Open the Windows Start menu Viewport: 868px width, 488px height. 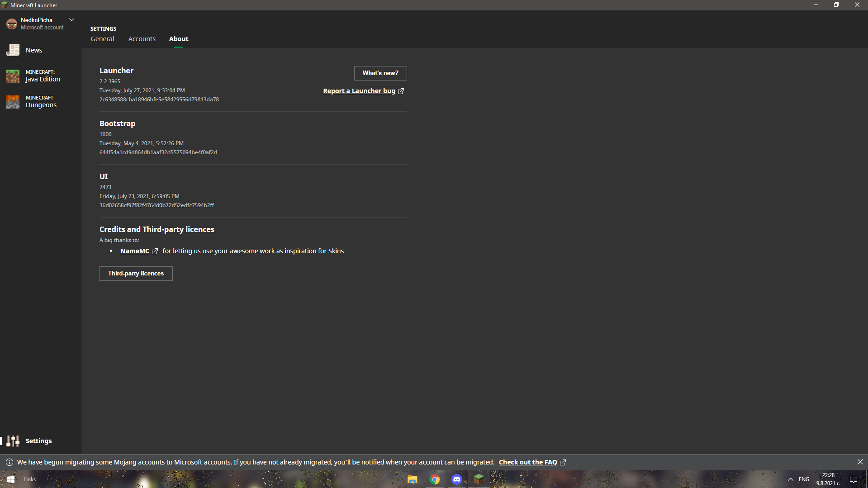(x=11, y=479)
